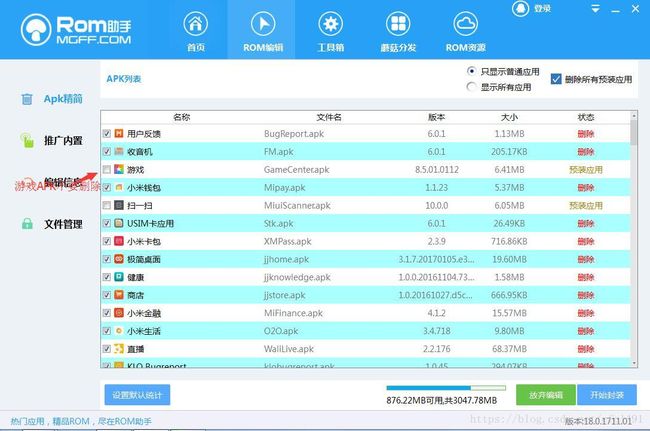Open the 蘑菇分发 grid icon

(398, 24)
